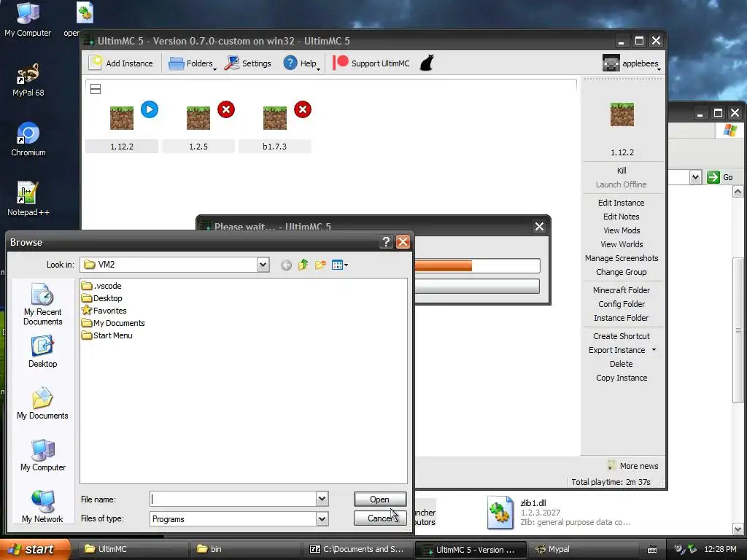Go to My Recent Documents in places bar
Image resolution: width=747 pixels, height=560 pixels.
pyautogui.click(x=43, y=305)
